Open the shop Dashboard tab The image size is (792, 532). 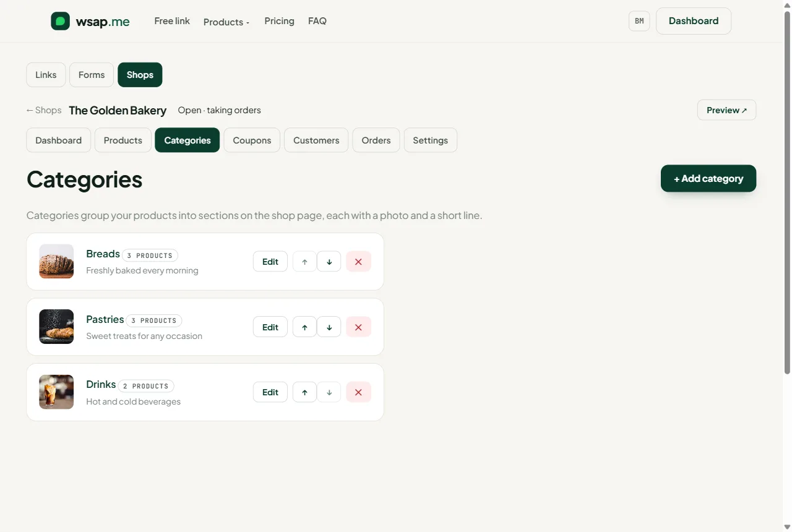[x=59, y=140]
